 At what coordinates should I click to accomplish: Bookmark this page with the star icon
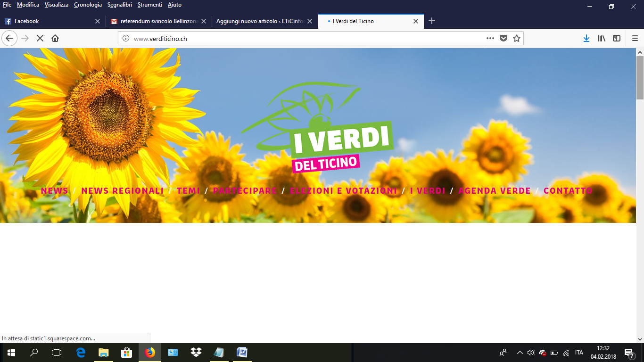(517, 38)
